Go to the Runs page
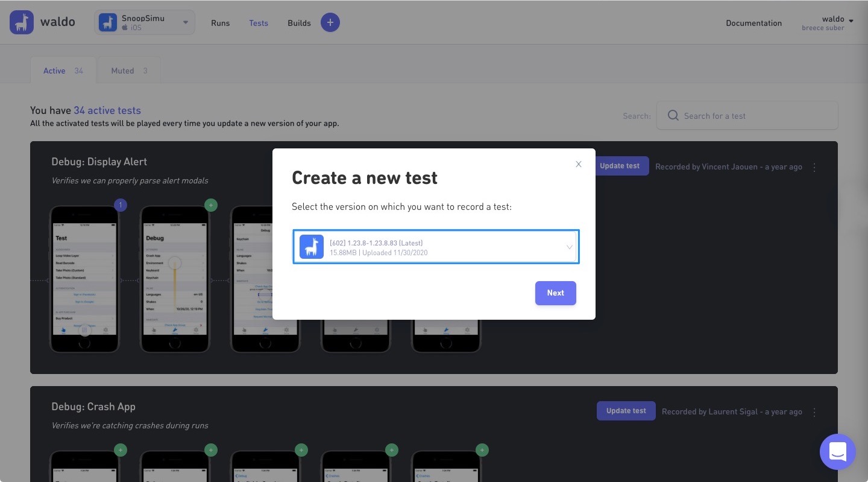Viewport: 868px width, 482px height. (x=220, y=23)
